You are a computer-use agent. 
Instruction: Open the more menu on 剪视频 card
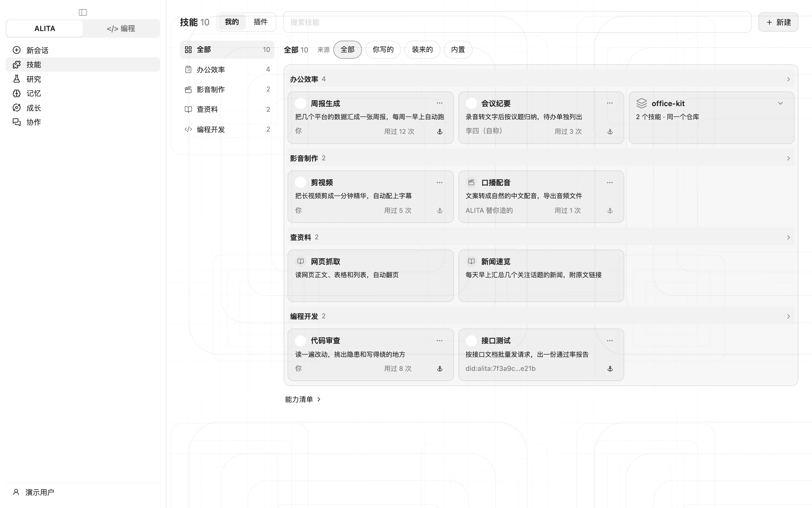[440, 182]
